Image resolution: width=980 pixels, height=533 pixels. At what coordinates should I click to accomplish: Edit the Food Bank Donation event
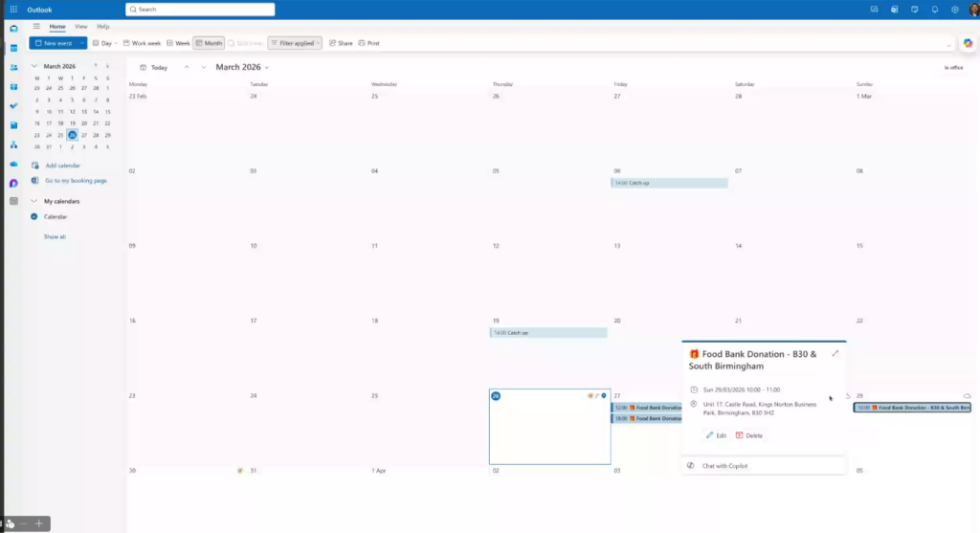point(716,435)
